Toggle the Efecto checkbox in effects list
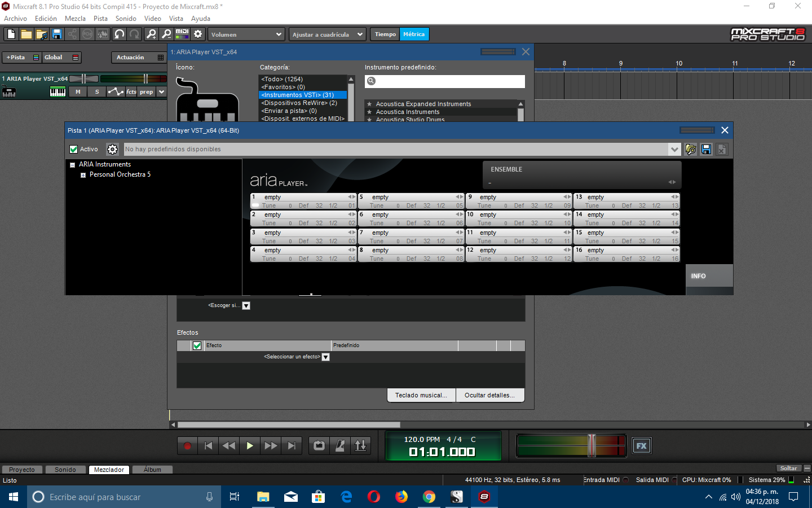812x508 pixels. (197, 345)
